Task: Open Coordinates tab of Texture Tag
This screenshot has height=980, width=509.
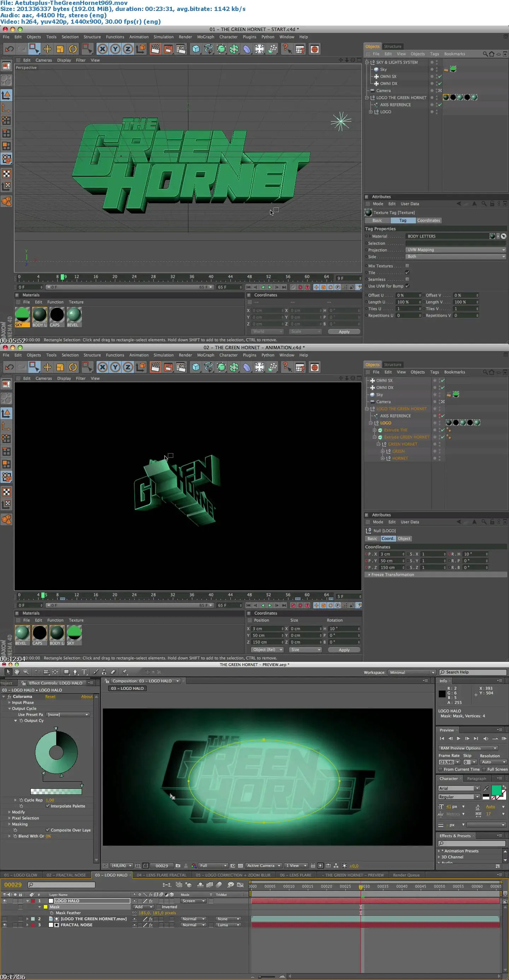Action: coord(428,220)
